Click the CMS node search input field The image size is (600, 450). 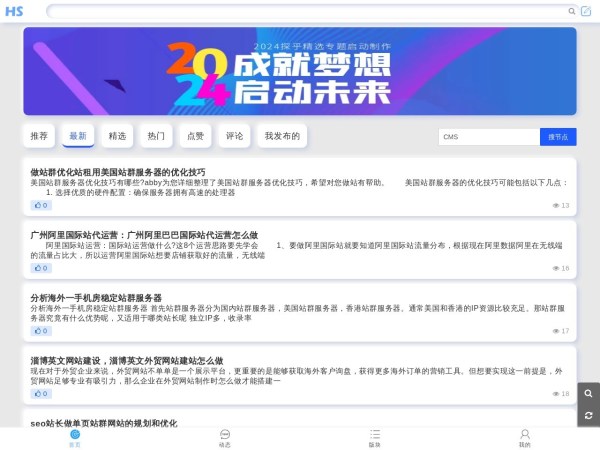click(488, 137)
